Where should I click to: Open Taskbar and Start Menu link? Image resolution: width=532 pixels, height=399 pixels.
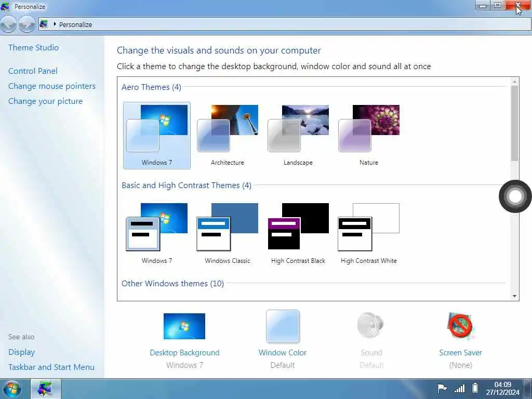[x=51, y=367]
